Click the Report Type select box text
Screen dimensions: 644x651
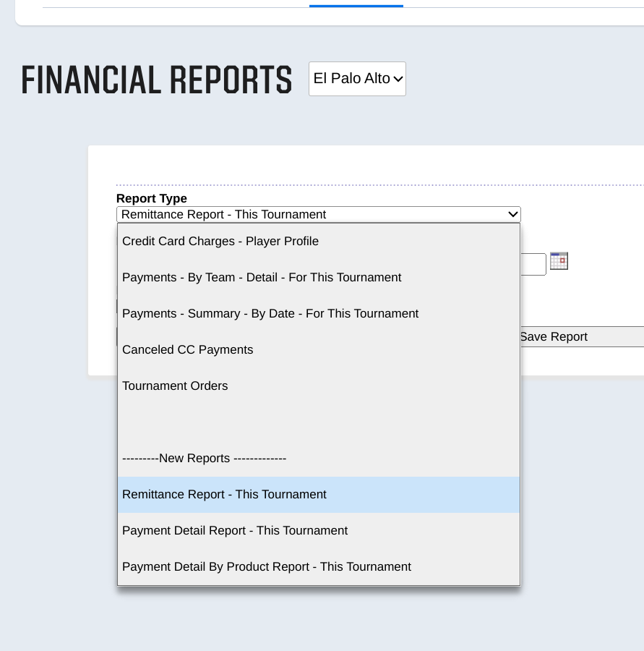point(224,215)
